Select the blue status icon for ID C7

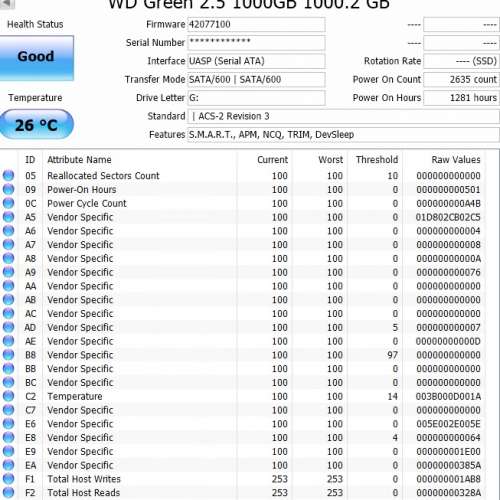pos(8,410)
